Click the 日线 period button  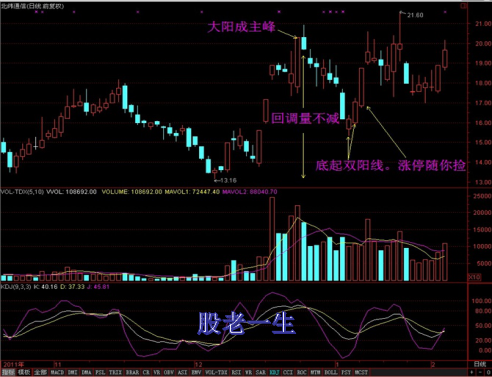click(479, 364)
